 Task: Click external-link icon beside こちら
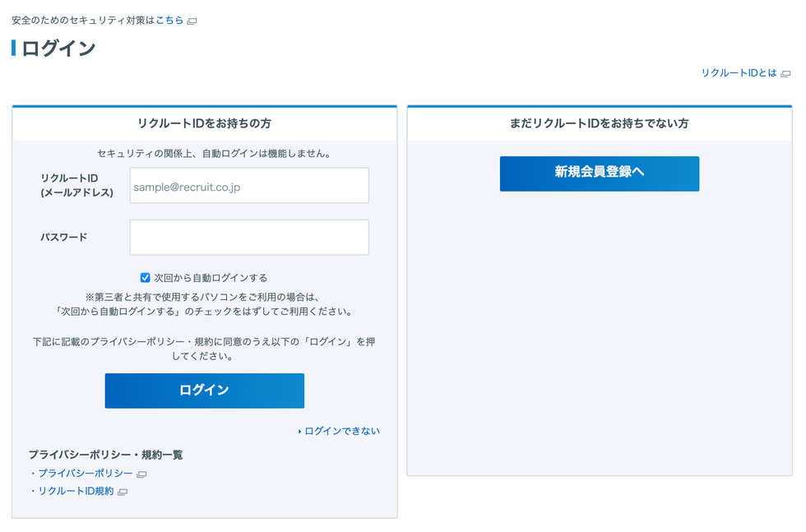pyautogui.click(x=192, y=21)
